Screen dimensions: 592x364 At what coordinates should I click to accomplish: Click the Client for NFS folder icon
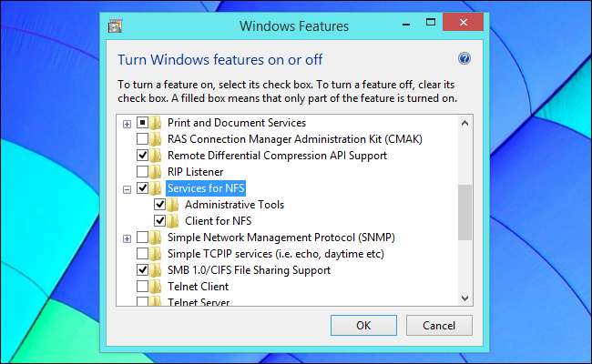pos(173,221)
